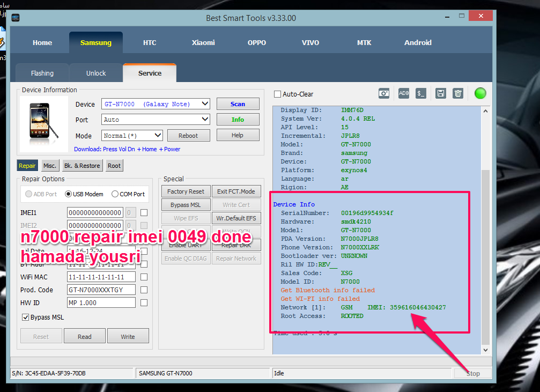Select the Service sub-tab
Viewport: 540px width, 392px height.
click(150, 73)
